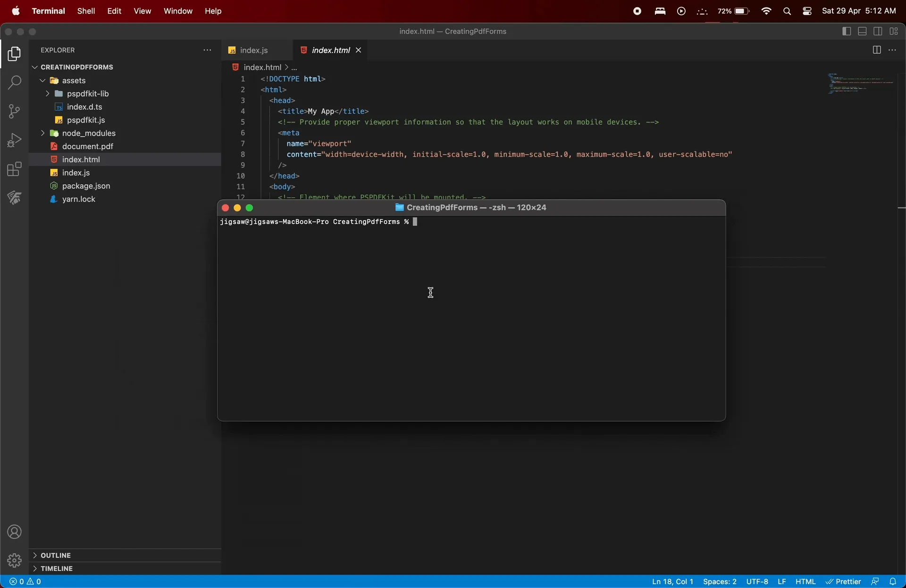Open the Source Control view
The width and height of the screenshot is (906, 588).
(x=14, y=111)
